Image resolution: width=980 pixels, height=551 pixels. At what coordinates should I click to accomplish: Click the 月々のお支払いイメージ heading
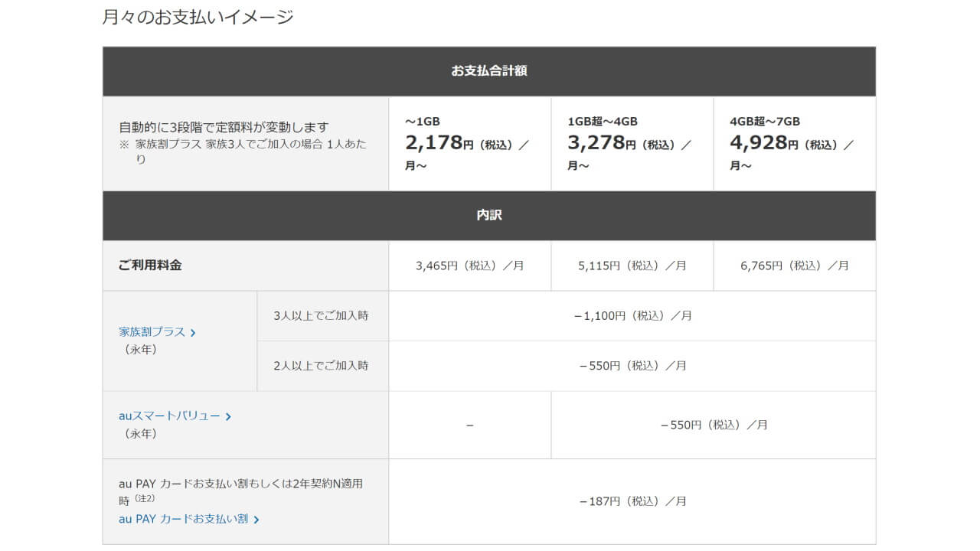pyautogui.click(x=198, y=17)
